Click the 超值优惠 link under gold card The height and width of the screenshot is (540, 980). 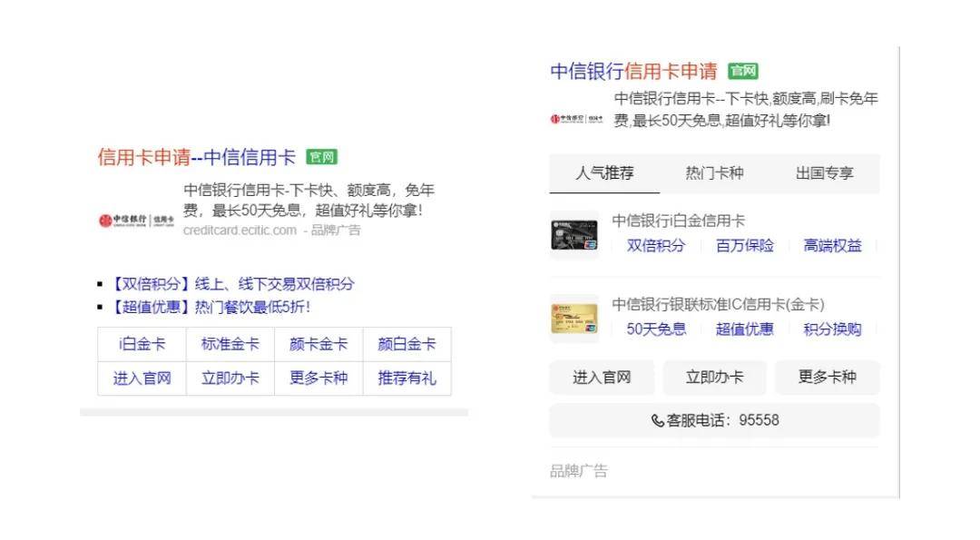(744, 329)
